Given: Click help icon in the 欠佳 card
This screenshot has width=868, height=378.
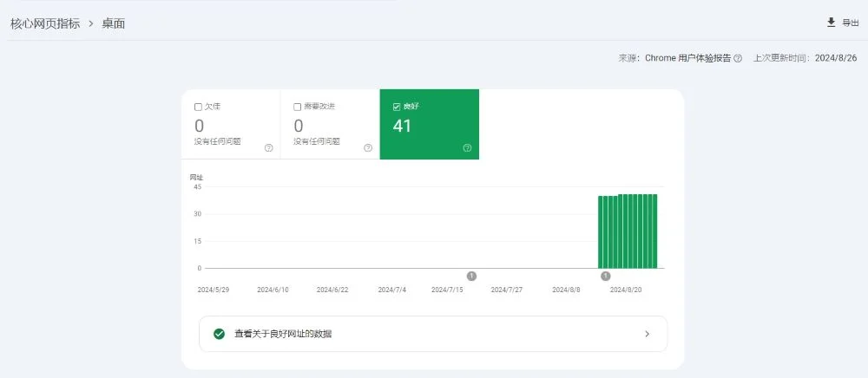Looking at the screenshot, I should click(268, 148).
